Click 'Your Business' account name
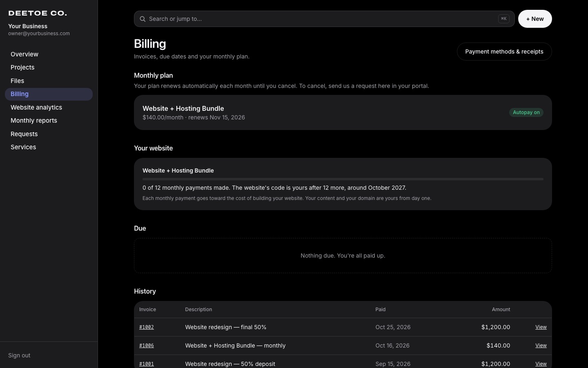Image resolution: width=588 pixels, height=368 pixels. [x=28, y=26]
